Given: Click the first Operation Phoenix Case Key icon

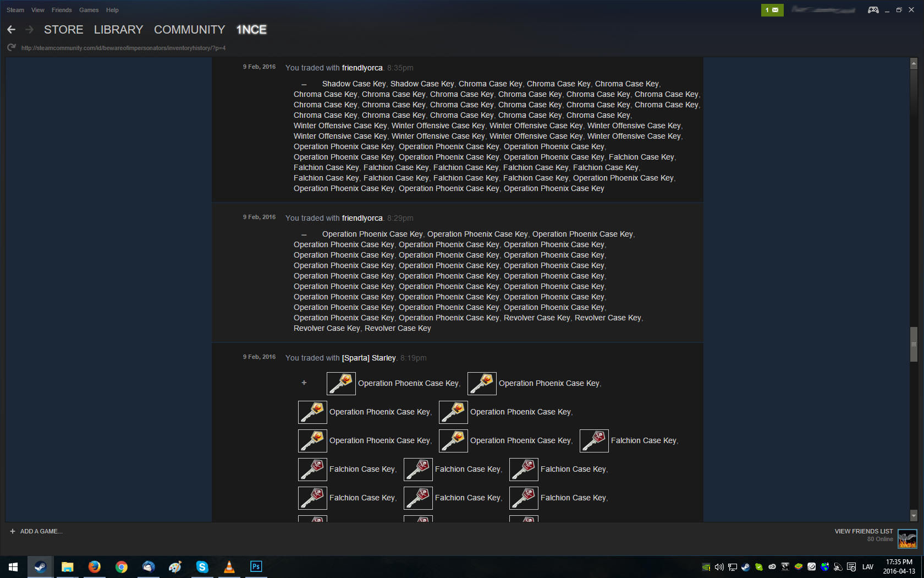Looking at the screenshot, I should (341, 383).
